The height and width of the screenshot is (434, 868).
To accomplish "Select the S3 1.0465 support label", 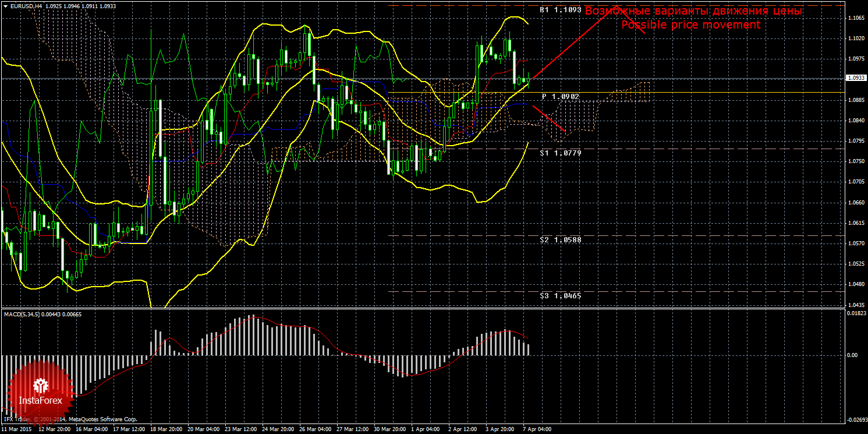I will click(x=560, y=295).
